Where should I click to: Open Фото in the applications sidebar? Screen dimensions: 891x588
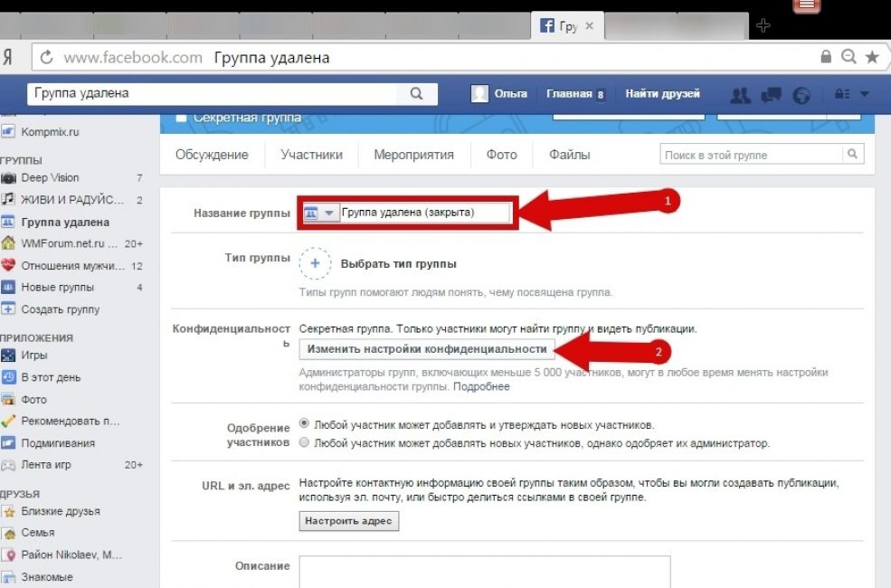click(x=34, y=400)
